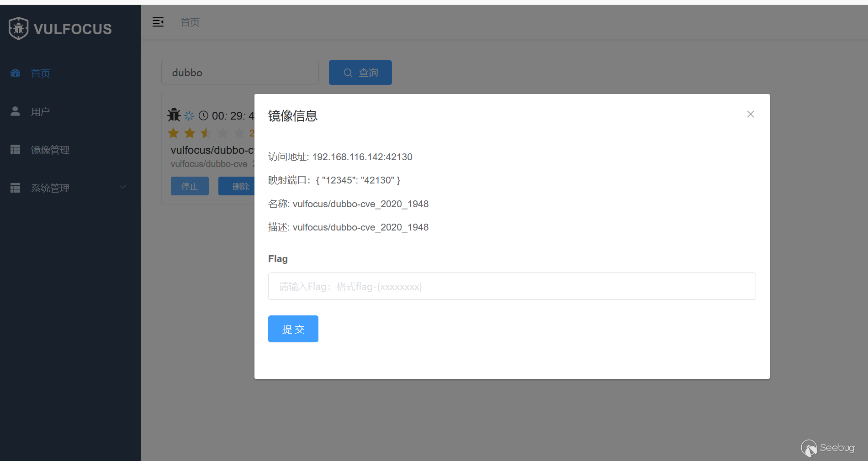Toggle the sidebar collapse hamburger icon
Viewport: 868px width, 461px height.
[158, 22]
